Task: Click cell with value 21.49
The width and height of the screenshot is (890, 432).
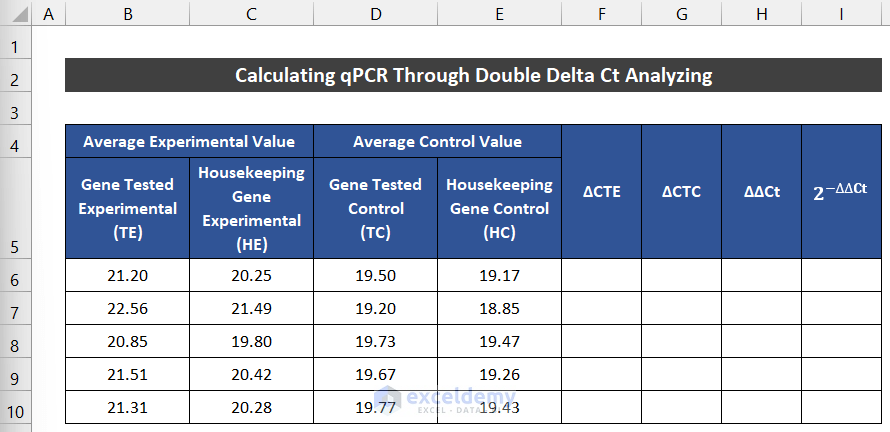Action: pos(251,309)
